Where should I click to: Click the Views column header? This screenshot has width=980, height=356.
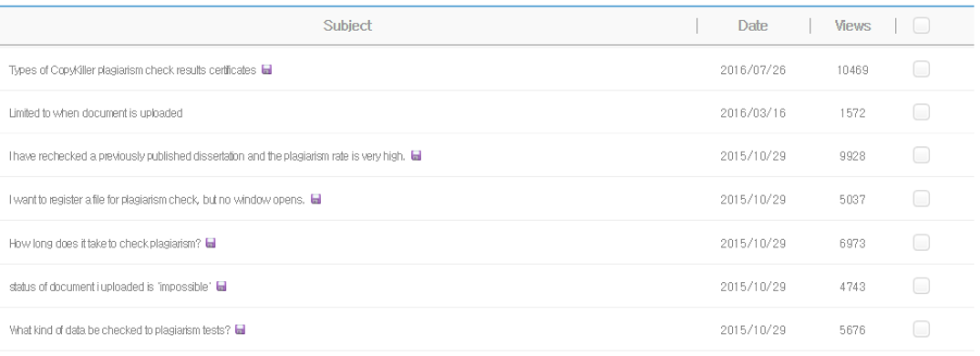point(852,26)
